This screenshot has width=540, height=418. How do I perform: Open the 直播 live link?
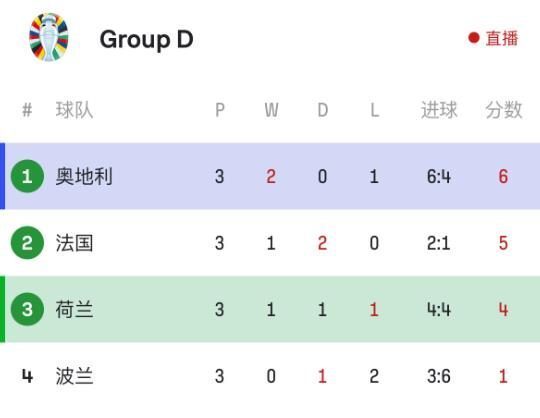[x=502, y=38]
